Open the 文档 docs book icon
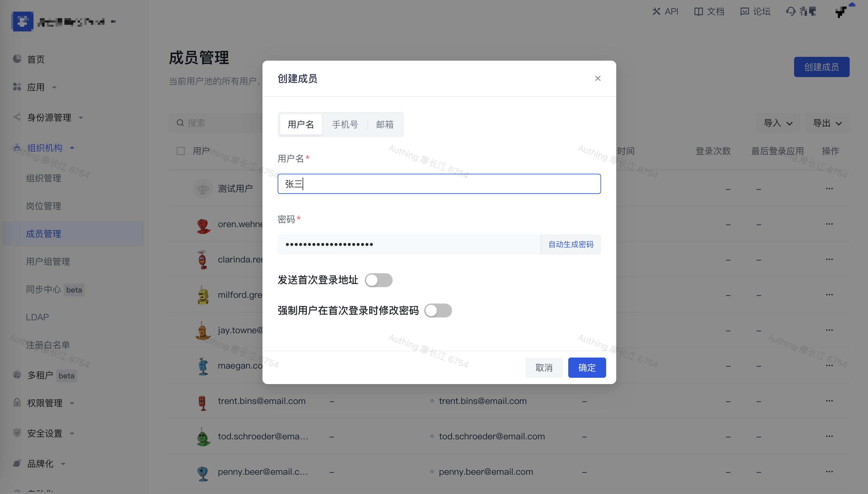The height and width of the screenshot is (494, 868). tap(698, 12)
